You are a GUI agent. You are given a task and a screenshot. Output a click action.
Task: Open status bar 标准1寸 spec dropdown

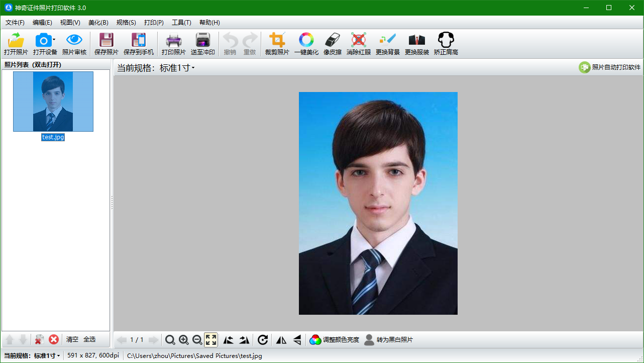(x=58, y=356)
